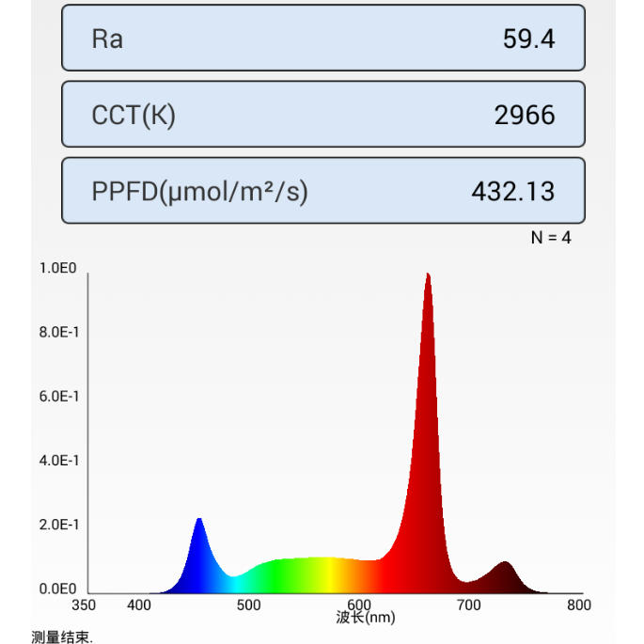Select the Ra measurement row
Viewport: 644px width, 644px height.
click(x=323, y=38)
